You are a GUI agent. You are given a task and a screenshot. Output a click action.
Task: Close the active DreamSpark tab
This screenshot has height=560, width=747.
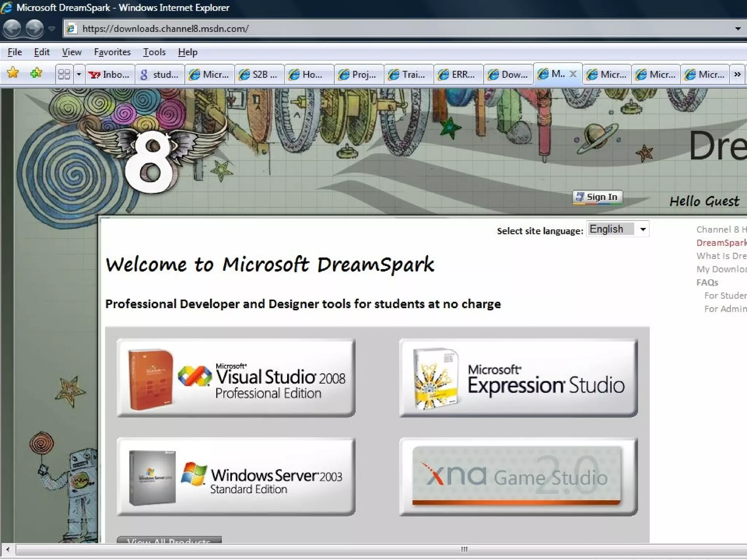coord(573,74)
